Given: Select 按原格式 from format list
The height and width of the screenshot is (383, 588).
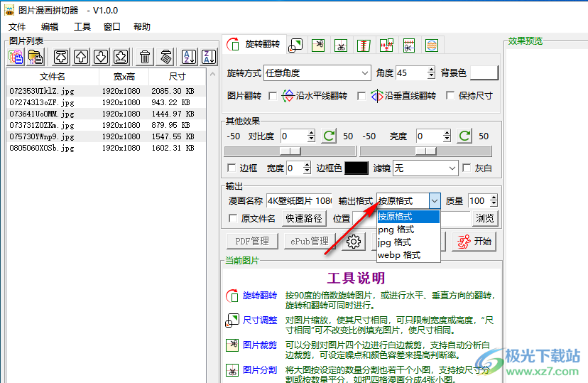Looking at the screenshot, I should (408, 217).
